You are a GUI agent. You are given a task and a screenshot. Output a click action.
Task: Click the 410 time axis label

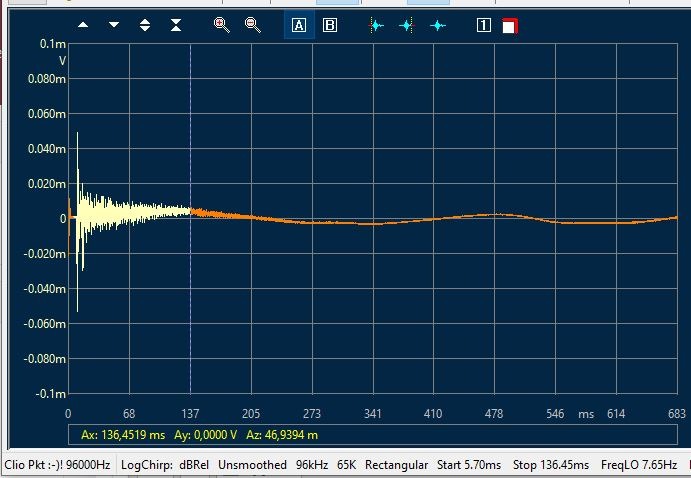point(433,414)
